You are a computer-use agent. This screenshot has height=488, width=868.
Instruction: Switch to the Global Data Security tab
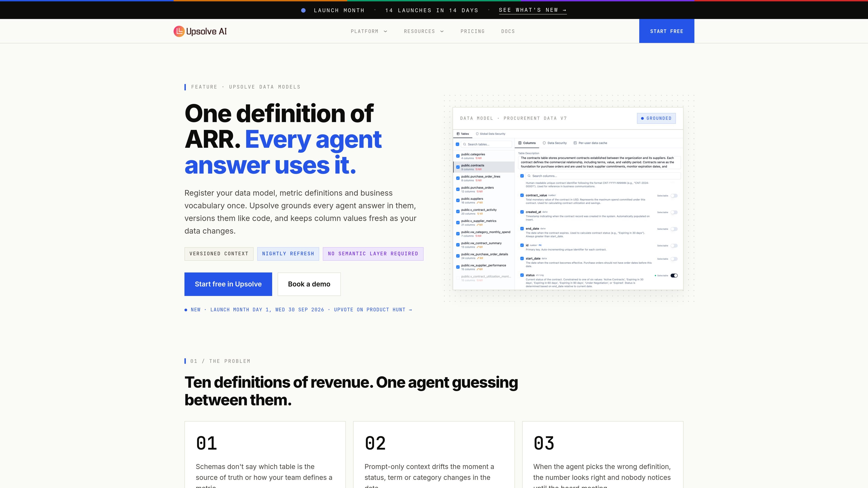[490, 134]
